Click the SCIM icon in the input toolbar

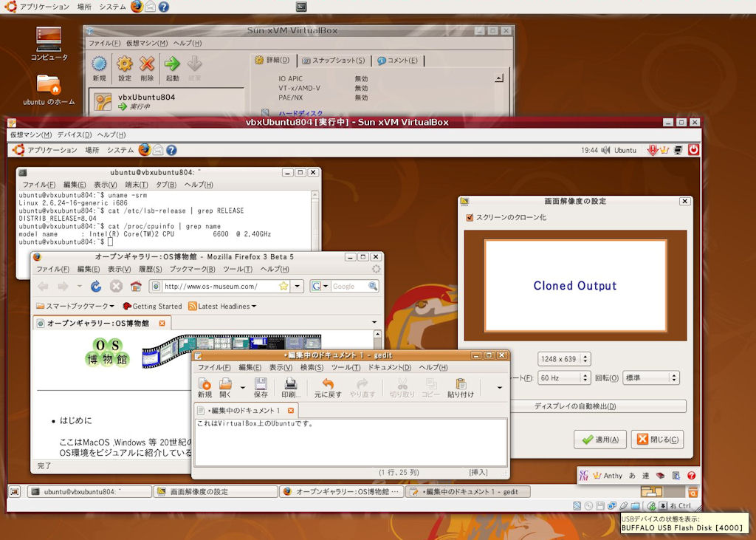pos(583,475)
